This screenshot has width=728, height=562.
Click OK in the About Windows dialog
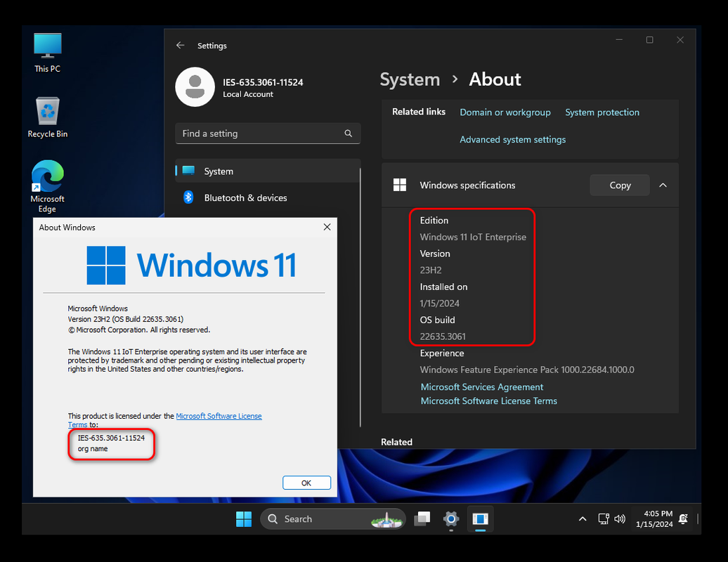(306, 483)
